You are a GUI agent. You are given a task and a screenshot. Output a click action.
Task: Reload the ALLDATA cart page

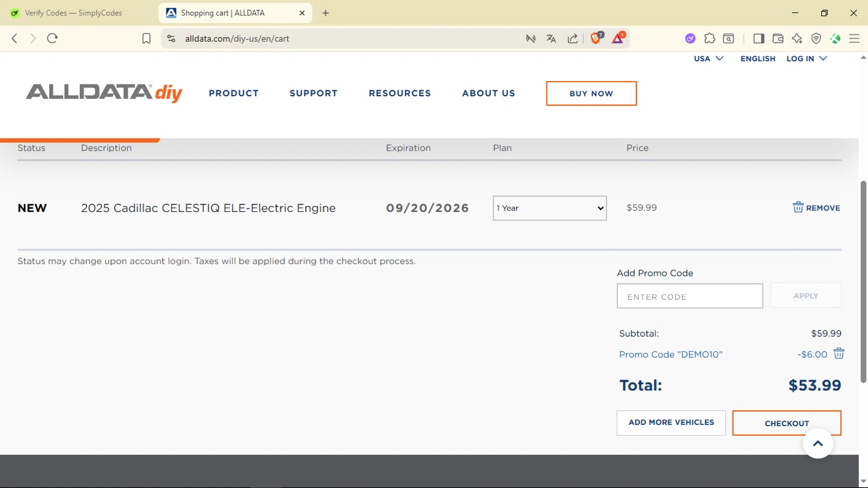tap(52, 38)
